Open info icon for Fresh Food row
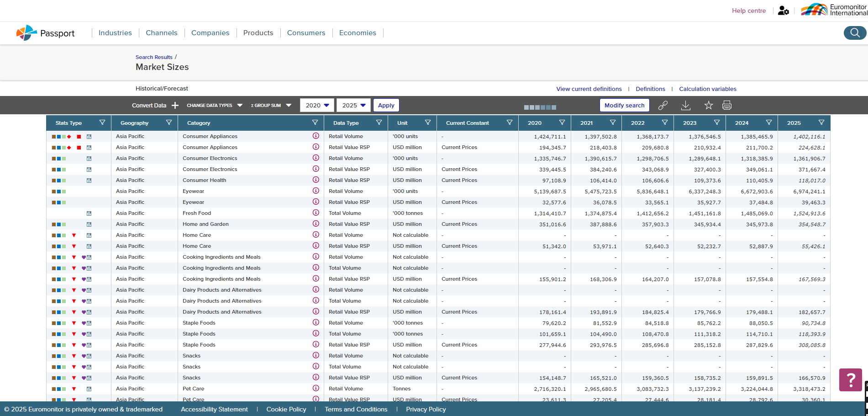 coord(316,213)
